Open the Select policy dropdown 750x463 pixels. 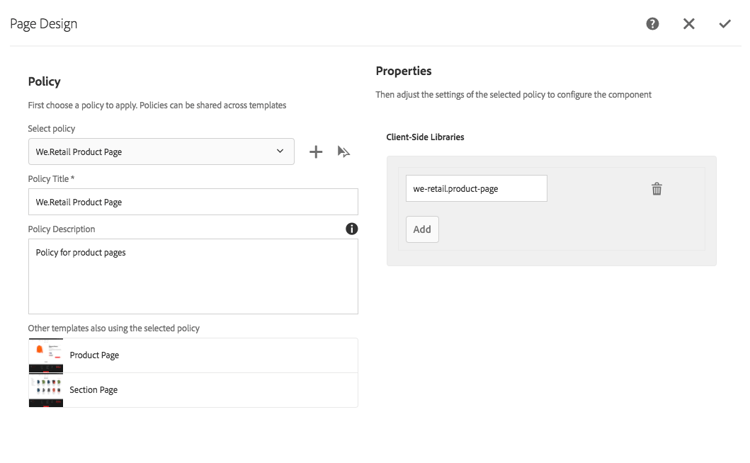click(160, 152)
